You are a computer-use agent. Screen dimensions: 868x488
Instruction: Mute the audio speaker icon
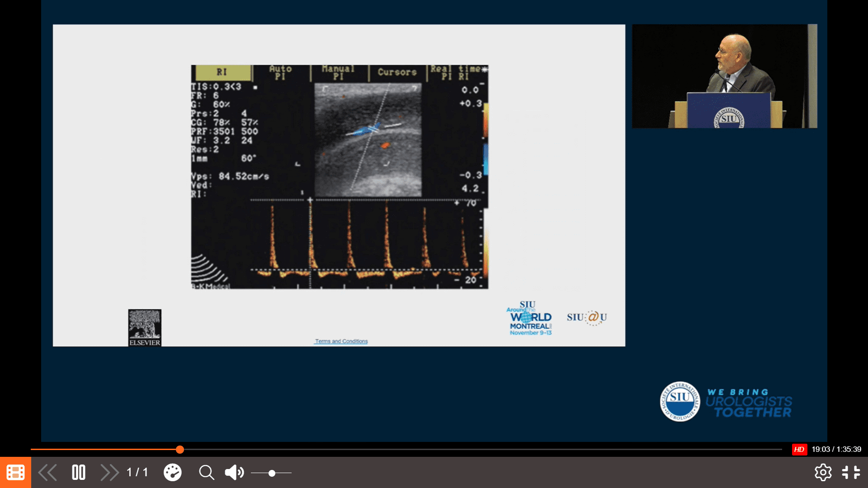(234, 473)
